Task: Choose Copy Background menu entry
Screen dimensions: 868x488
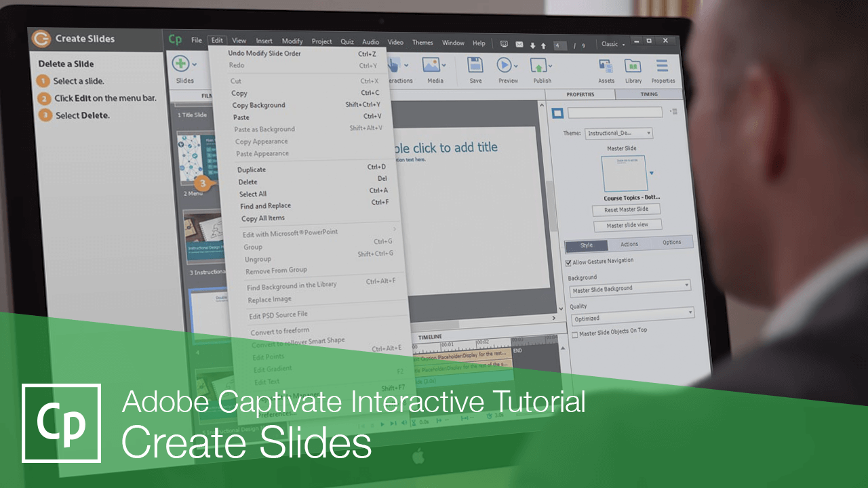Action: [x=258, y=105]
